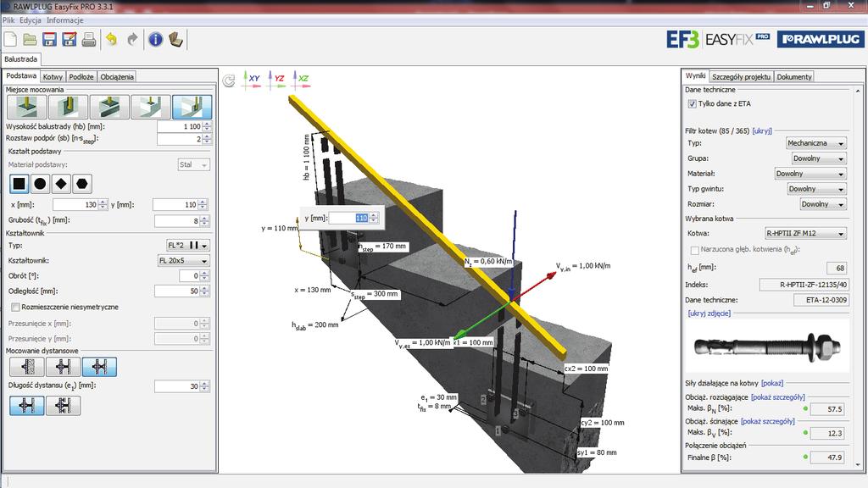Viewport: 868px width, 488px height.
Task: Select the first mounting location icon
Action: pos(26,107)
